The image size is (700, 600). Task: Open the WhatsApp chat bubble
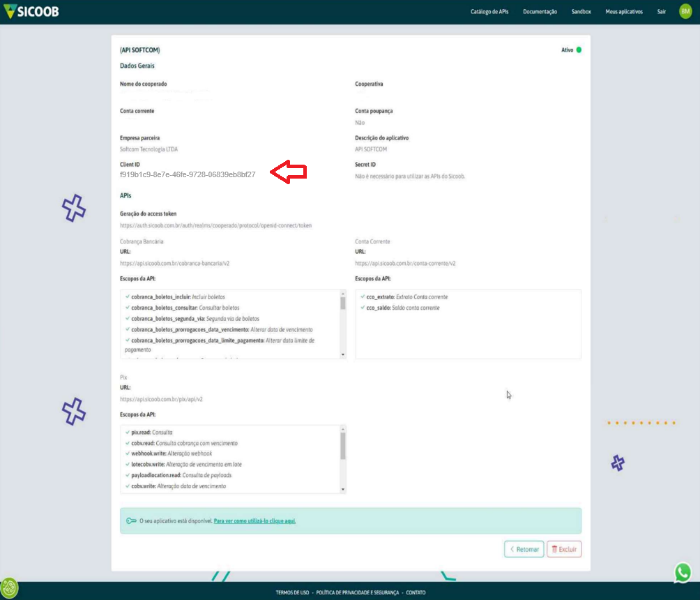coord(683,572)
